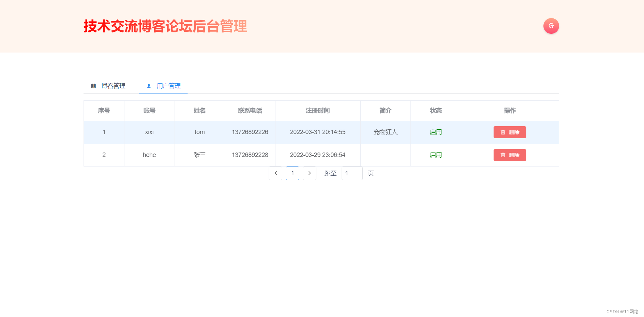Click registration time 2022-03-29 23:06:54
The height and width of the screenshot is (317, 644).
pos(318,155)
